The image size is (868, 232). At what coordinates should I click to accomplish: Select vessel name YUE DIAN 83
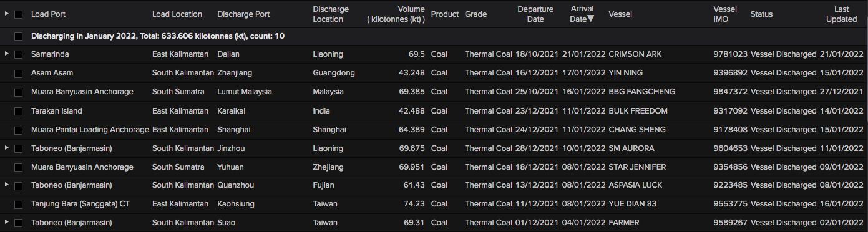click(x=633, y=204)
